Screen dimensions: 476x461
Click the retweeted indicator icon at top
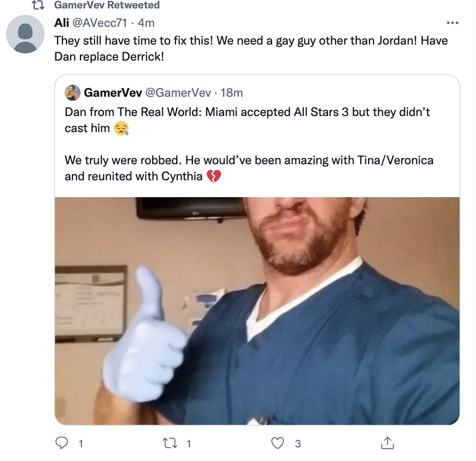pyautogui.click(x=38, y=5)
